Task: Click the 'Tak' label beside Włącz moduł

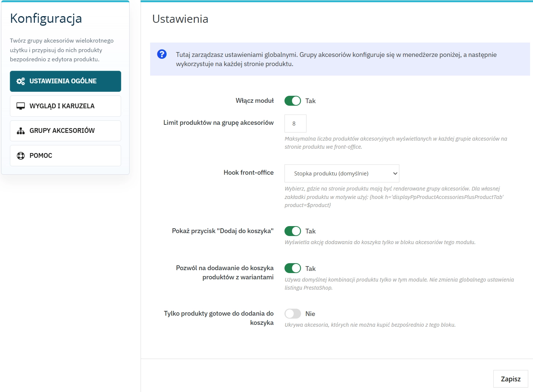Action: coord(311,101)
